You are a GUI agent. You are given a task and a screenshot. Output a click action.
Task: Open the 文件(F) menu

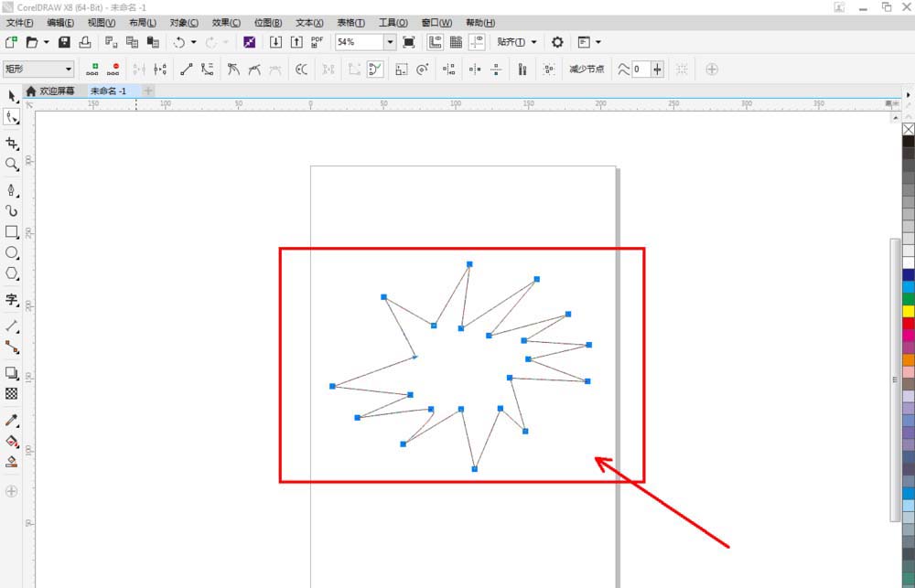[19, 23]
